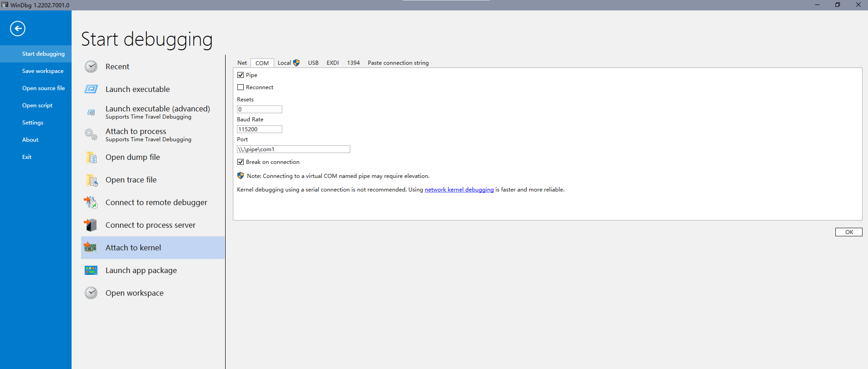Click the Connect to remote debugger icon
Viewport: 868px width, 369px height.
point(91,202)
